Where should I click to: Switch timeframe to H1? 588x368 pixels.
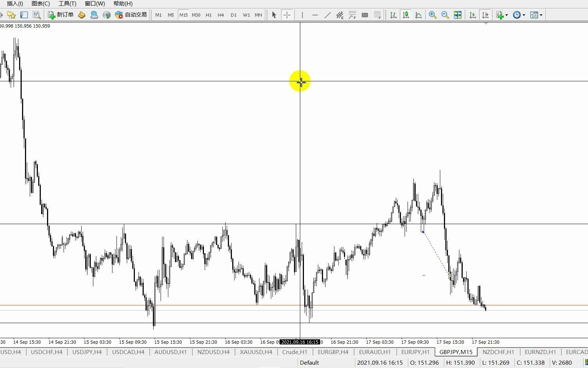click(x=208, y=15)
